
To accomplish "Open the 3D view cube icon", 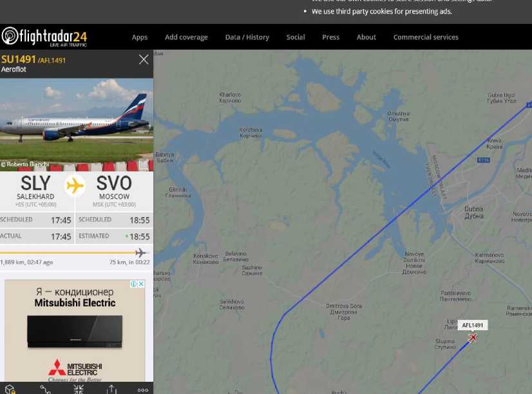I will click(10, 389).
